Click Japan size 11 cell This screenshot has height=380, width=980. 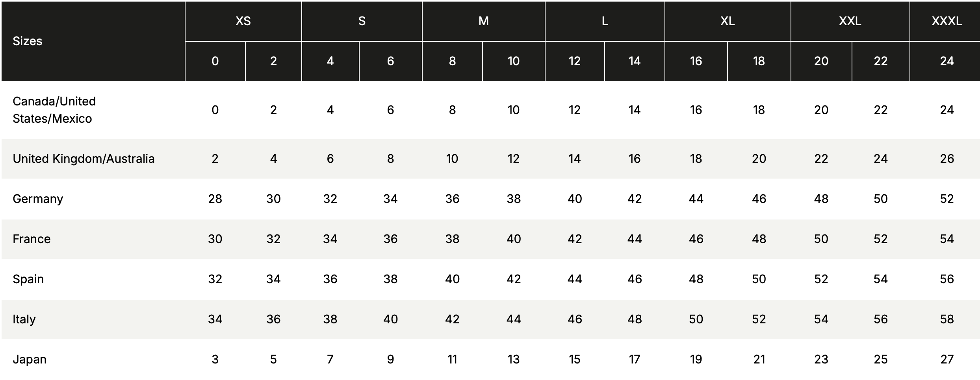[452, 359]
